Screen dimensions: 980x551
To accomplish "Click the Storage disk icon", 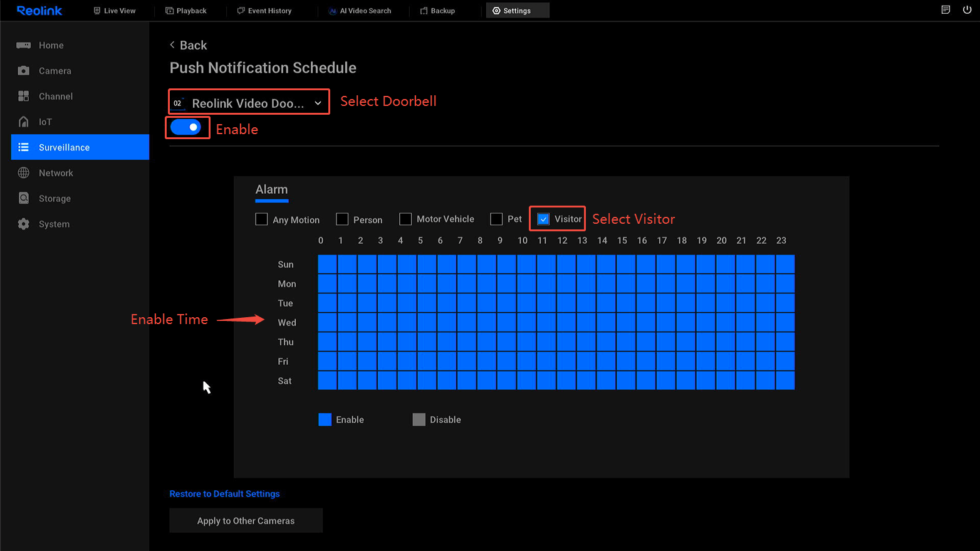I will (x=24, y=198).
